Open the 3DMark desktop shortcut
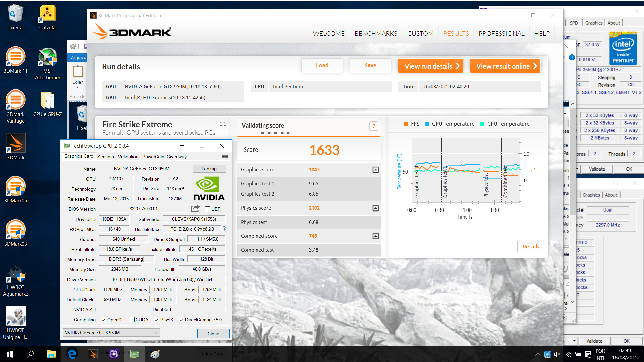This screenshot has height=362, width=644. click(15, 147)
